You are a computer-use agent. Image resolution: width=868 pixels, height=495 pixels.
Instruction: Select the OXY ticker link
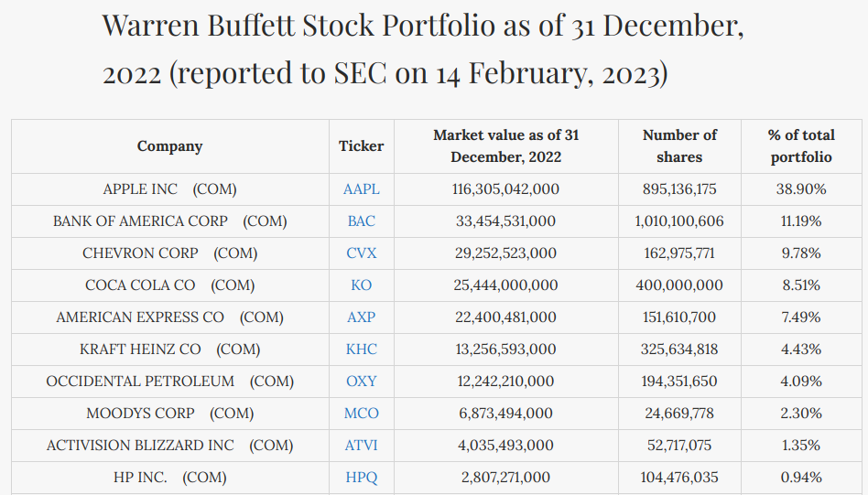361,382
